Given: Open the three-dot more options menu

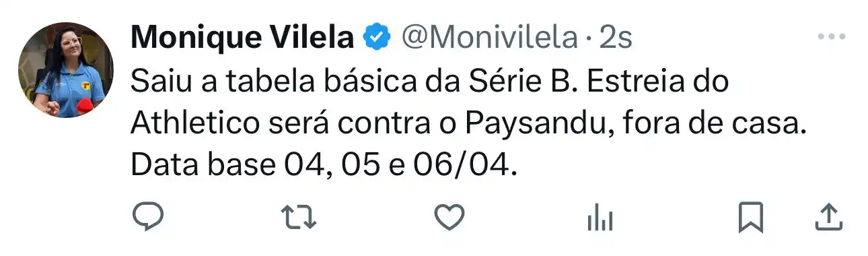Looking at the screenshot, I should [x=831, y=37].
